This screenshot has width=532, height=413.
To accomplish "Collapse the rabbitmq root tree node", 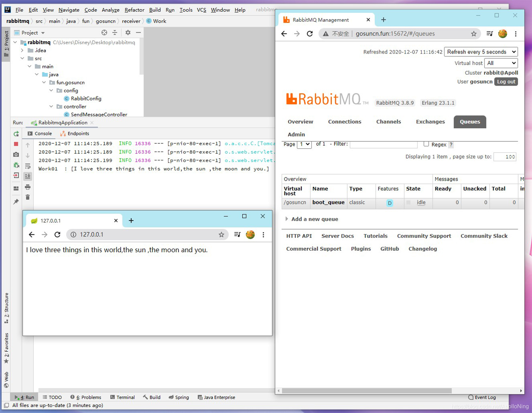I will tap(15, 42).
